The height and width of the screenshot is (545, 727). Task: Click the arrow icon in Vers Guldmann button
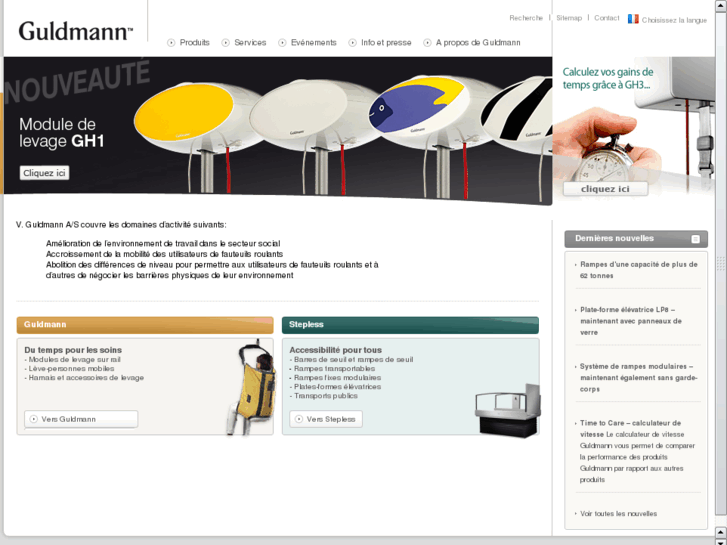[x=33, y=419]
